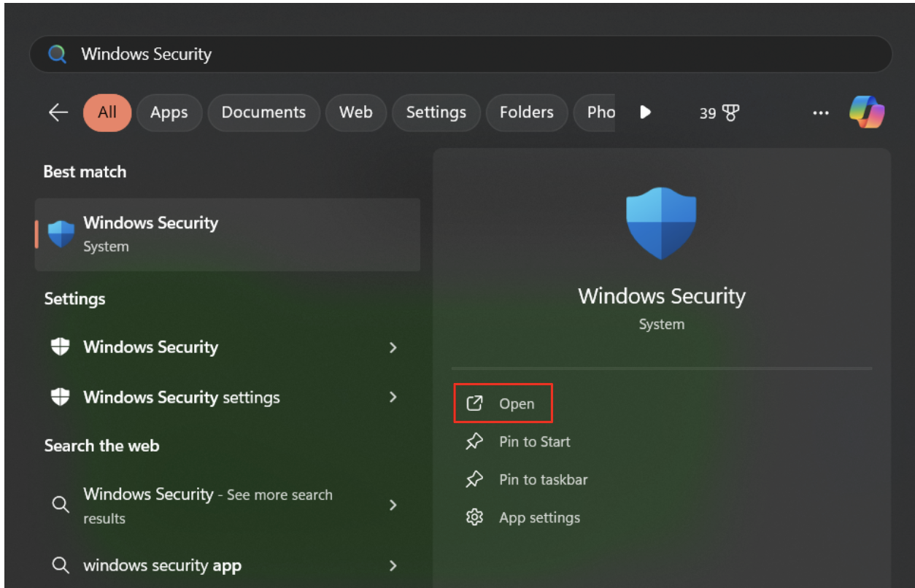915x588 pixels.
Task: Expand the see more search results chevron
Action: point(393,505)
